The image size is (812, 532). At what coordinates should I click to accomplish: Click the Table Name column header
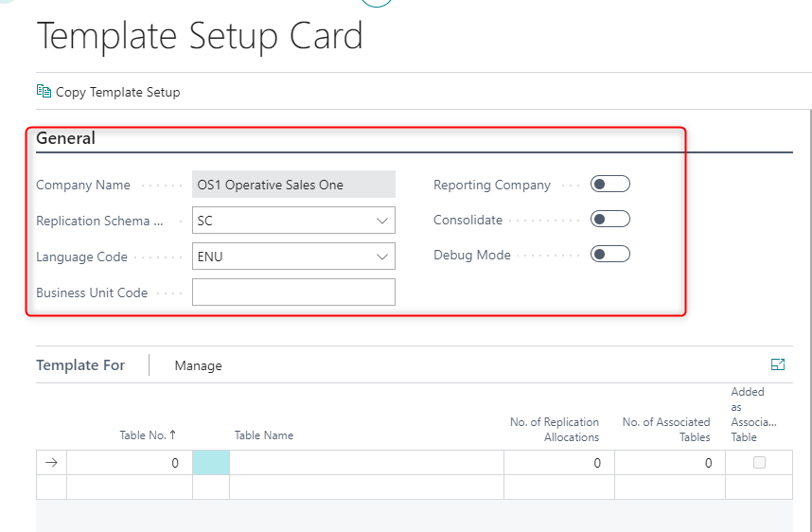[264, 435]
